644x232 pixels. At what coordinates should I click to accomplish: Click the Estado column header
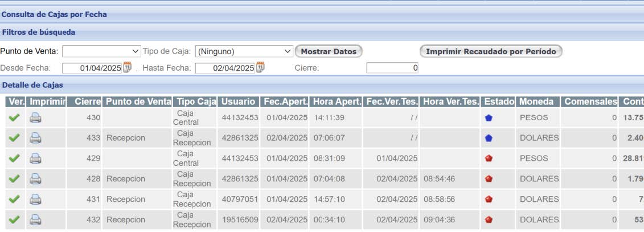tap(498, 101)
